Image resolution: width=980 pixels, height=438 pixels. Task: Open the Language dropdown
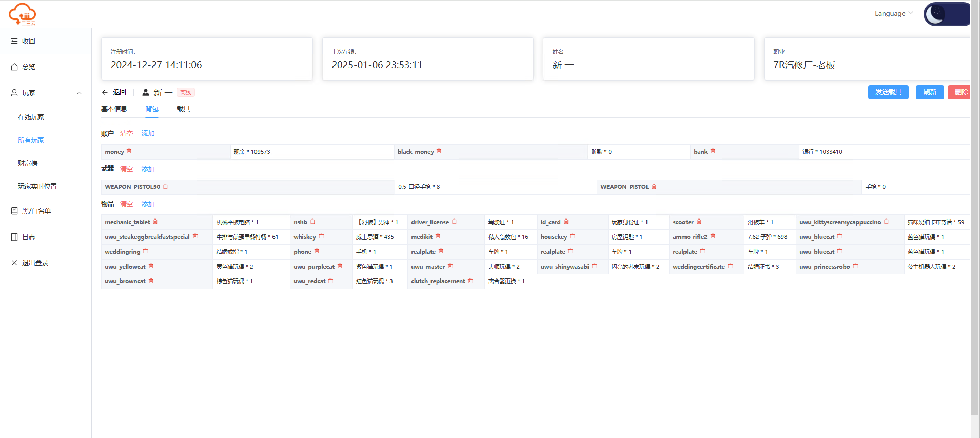point(894,13)
